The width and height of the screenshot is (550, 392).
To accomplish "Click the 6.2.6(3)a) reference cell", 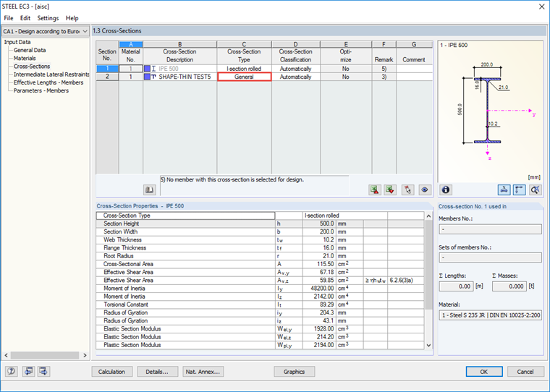I will (405, 281).
